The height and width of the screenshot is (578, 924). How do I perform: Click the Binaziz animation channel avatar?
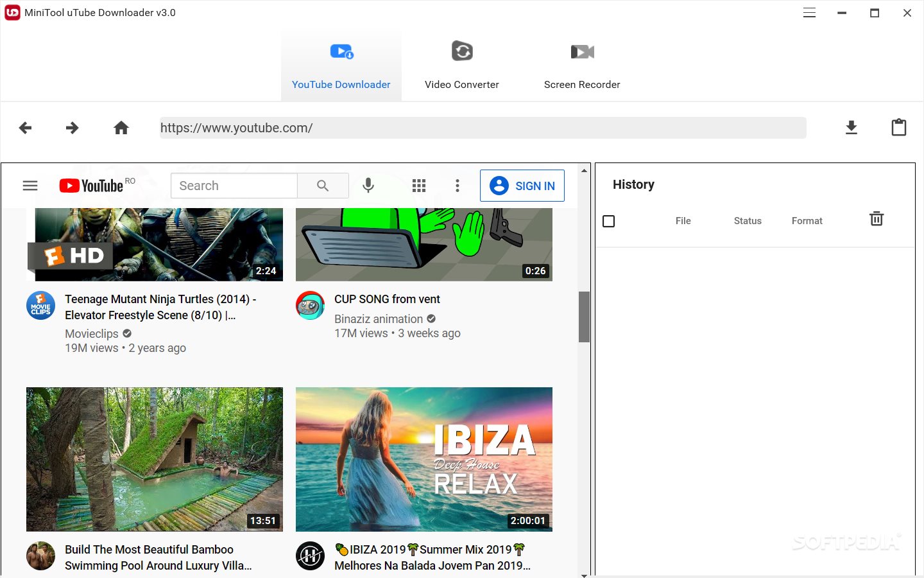(x=310, y=306)
